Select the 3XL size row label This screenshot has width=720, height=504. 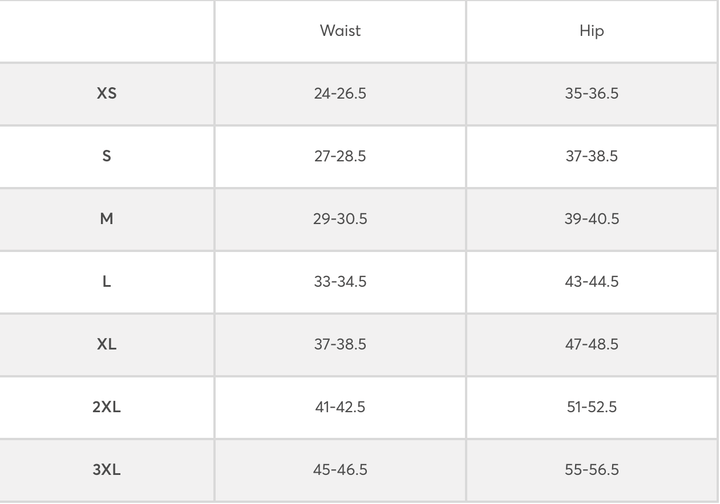click(x=107, y=470)
